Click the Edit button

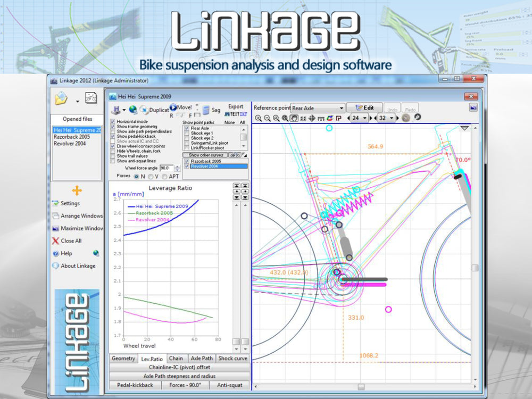[364, 107]
